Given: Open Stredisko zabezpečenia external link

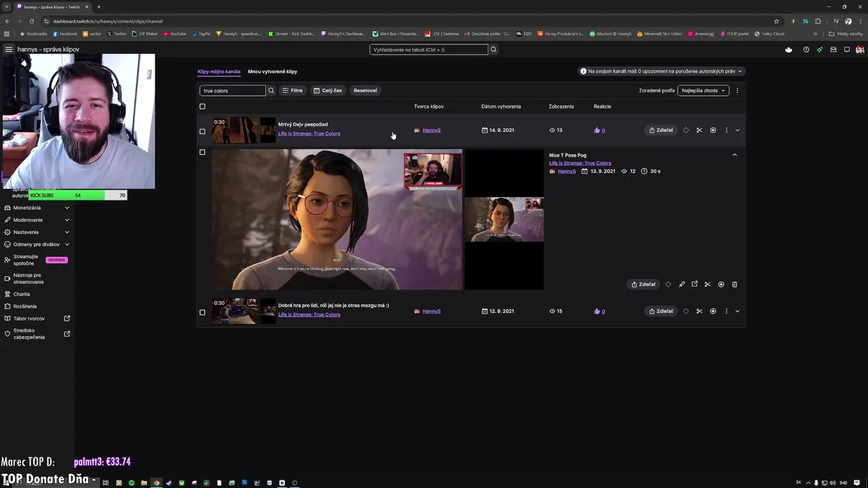Looking at the screenshot, I should (37, 334).
